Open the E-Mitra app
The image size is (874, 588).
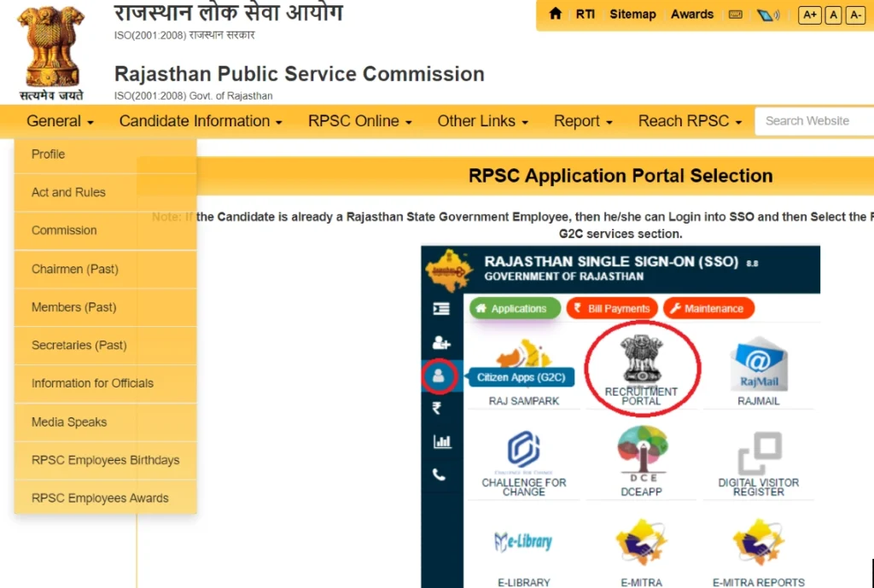tap(642, 553)
